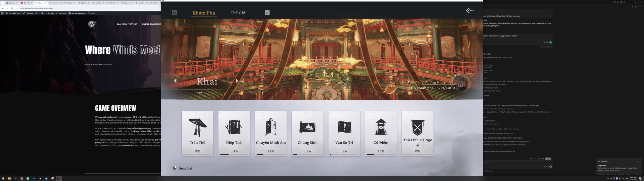Open the Thủ Lĩnh Dã Ngoại banner card
644x181 pixels.
click(417, 134)
